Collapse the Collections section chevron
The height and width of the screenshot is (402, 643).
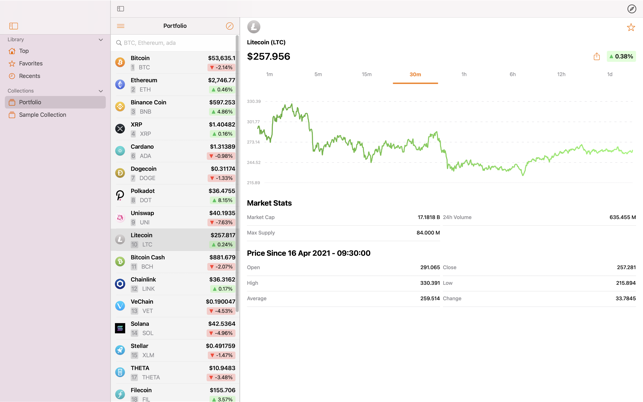pyautogui.click(x=100, y=91)
